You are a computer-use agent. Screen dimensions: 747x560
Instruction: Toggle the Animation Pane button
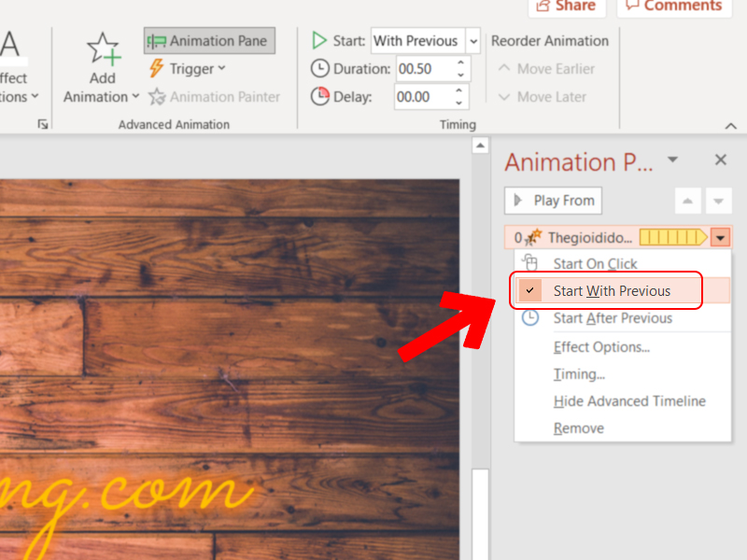tap(209, 40)
